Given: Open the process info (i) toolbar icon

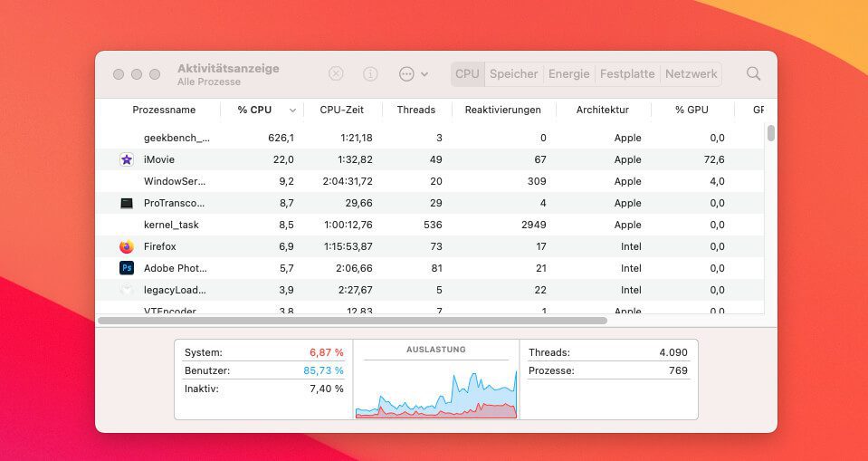Looking at the screenshot, I should coord(370,73).
